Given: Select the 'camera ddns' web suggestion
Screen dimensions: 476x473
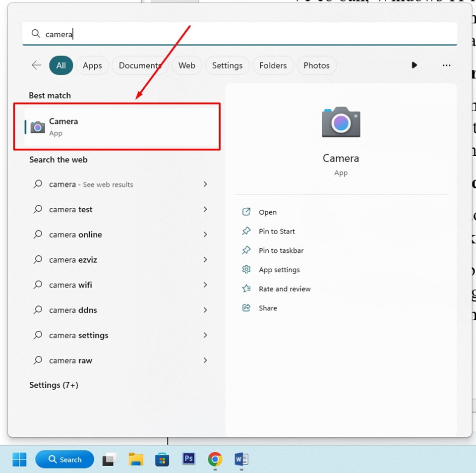Looking at the screenshot, I should coord(121,310).
